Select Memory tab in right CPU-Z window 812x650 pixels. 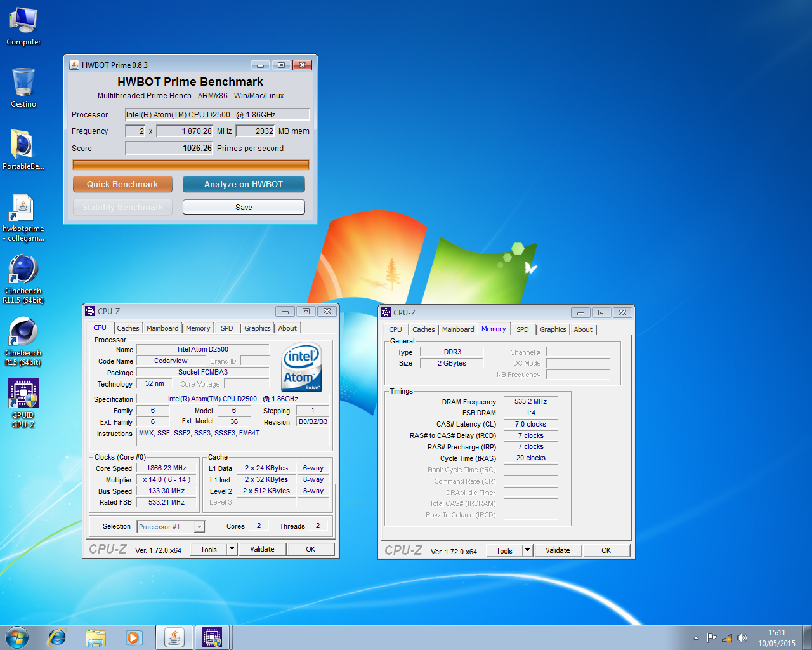494,329
